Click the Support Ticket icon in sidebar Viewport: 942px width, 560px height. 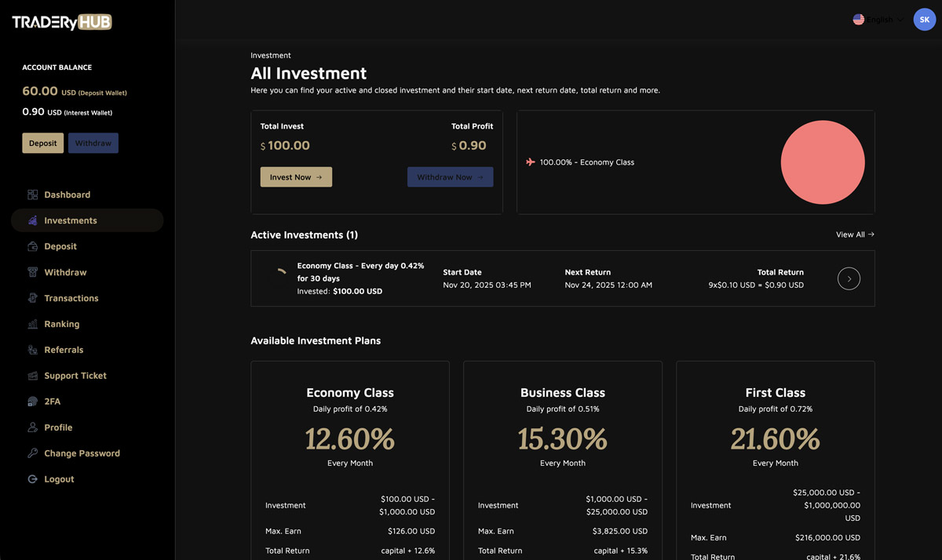click(32, 376)
